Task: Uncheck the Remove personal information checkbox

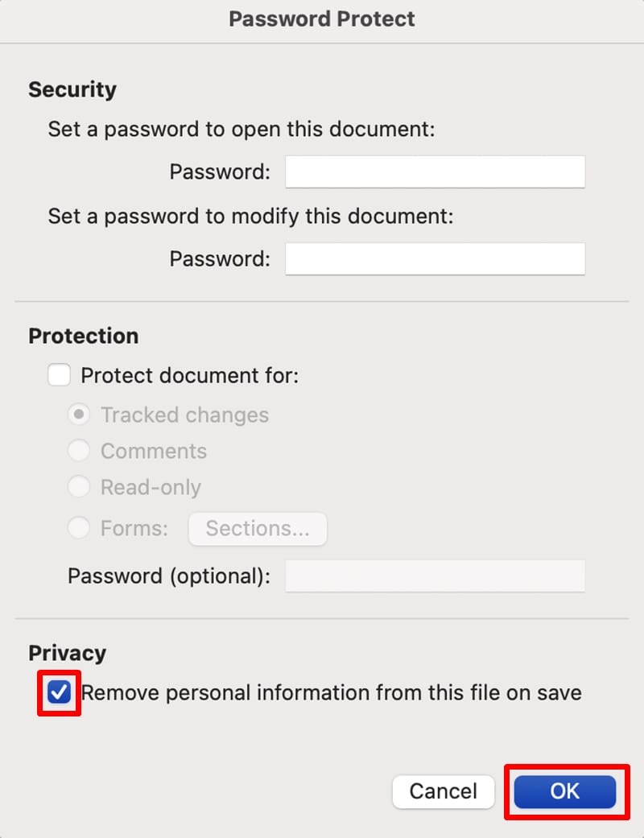Action: pos(60,692)
